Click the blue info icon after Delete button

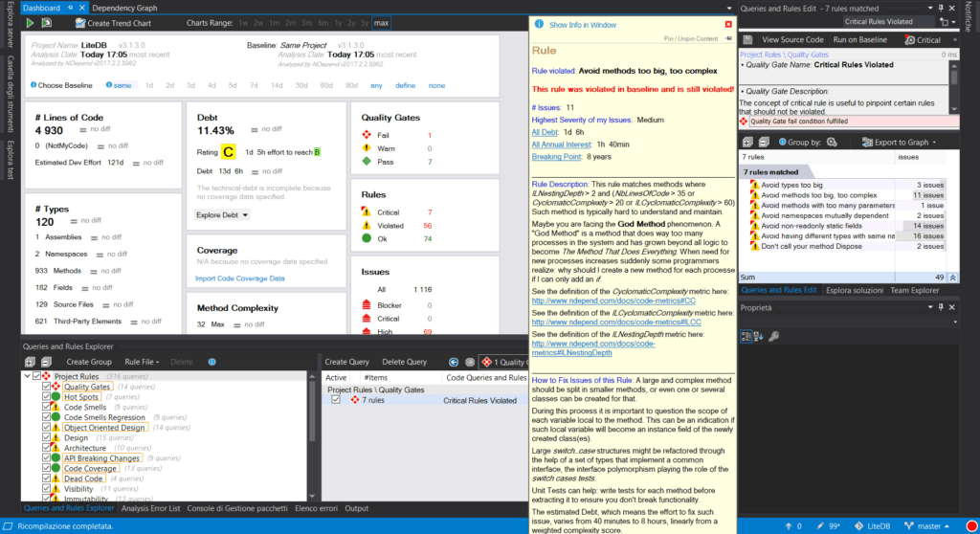point(212,362)
